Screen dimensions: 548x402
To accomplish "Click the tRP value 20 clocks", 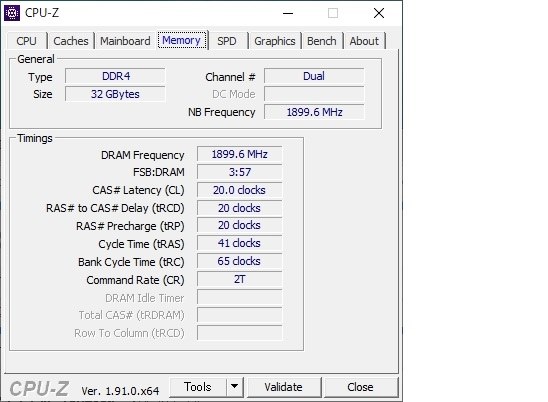I will 239,225.
